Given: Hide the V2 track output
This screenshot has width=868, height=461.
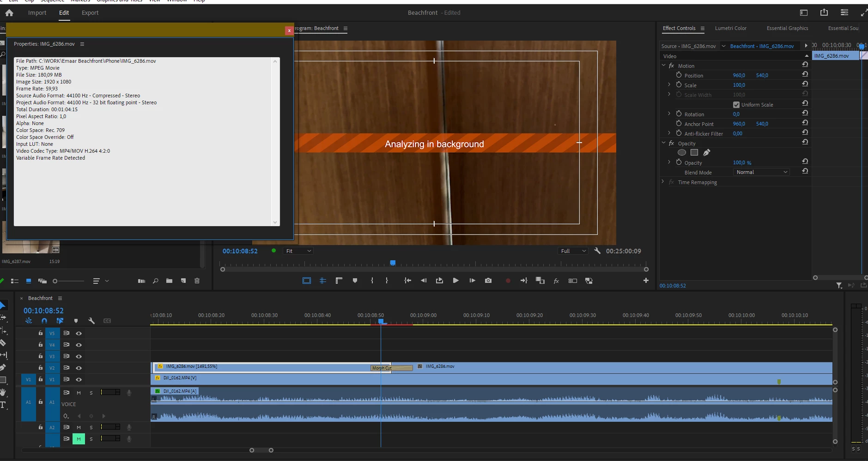Looking at the screenshot, I should click(x=79, y=368).
